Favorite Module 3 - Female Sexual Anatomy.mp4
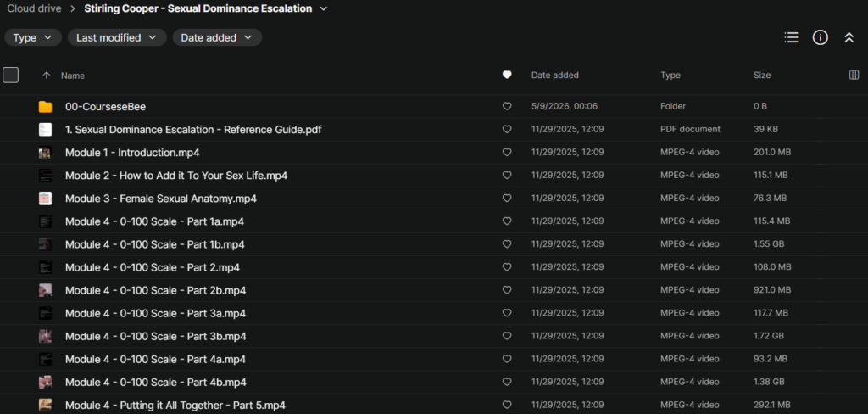Viewport: 868px width, 414px height. [507, 199]
